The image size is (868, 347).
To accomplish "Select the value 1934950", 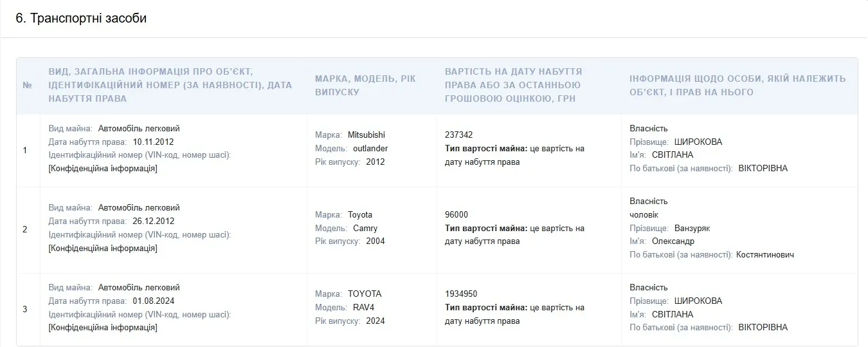I will pos(461,294).
